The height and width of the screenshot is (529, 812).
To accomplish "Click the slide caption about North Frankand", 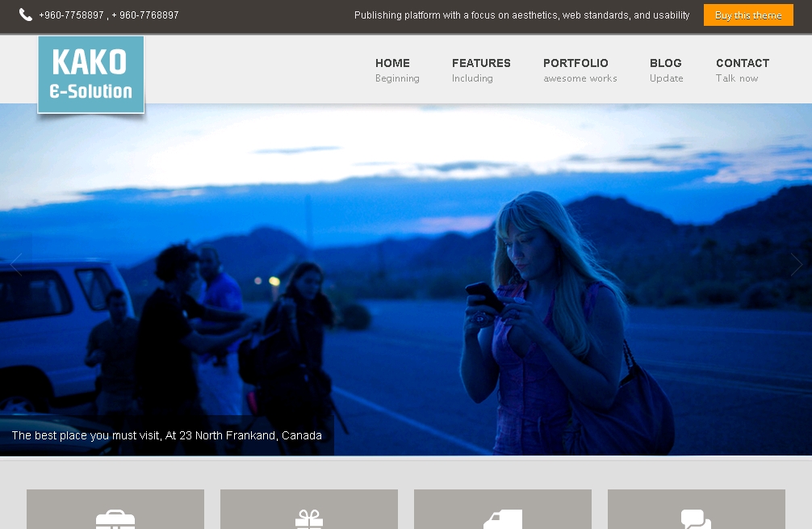I will click(x=166, y=435).
